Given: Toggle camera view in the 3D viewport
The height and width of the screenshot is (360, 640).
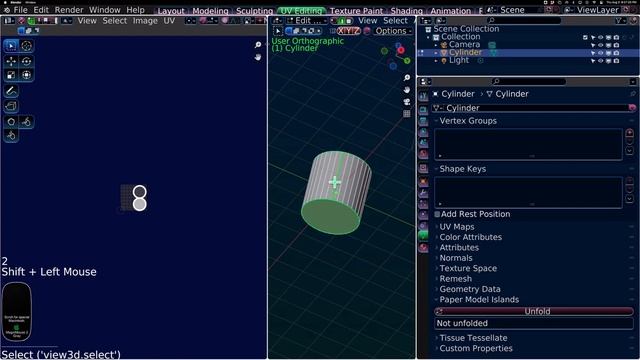Looking at the screenshot, I should tap(407, 102).
